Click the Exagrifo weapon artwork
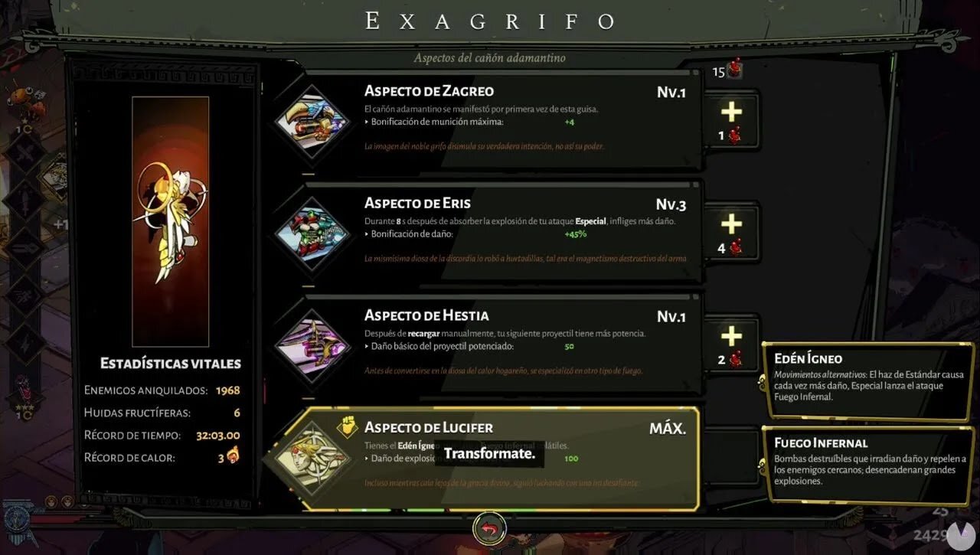This screenshot has height=555, width=980. point(171,221)
